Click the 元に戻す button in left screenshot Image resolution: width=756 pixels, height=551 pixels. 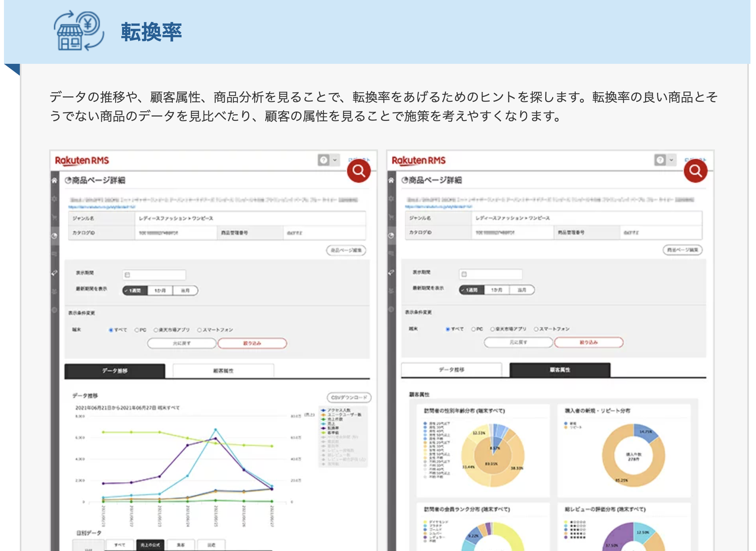click(x=182, y=343)
